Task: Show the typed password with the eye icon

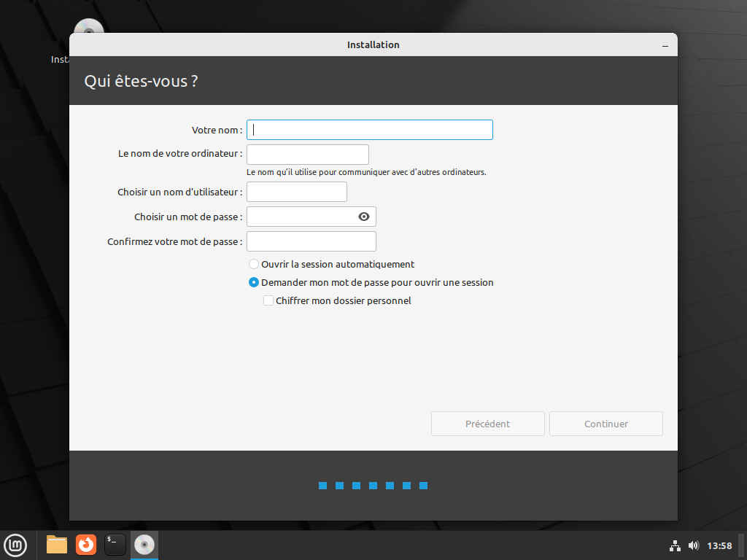Action: pos(363,216)
